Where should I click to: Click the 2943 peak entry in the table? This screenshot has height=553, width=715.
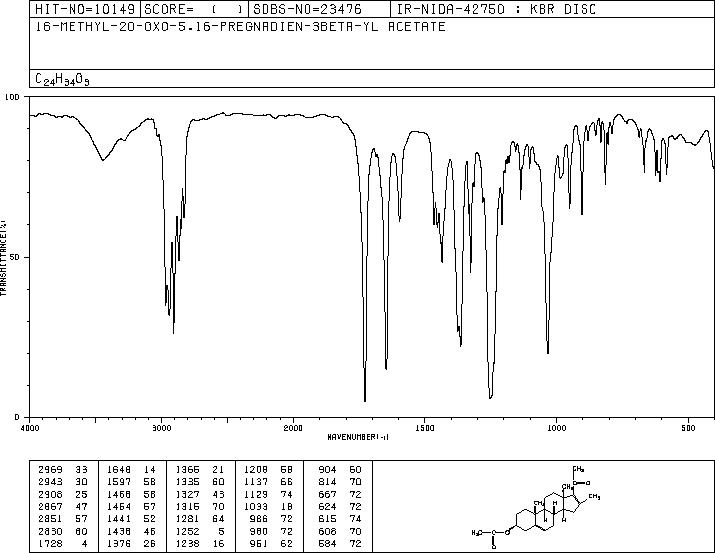pyautogui.click(x=63, y=482)
